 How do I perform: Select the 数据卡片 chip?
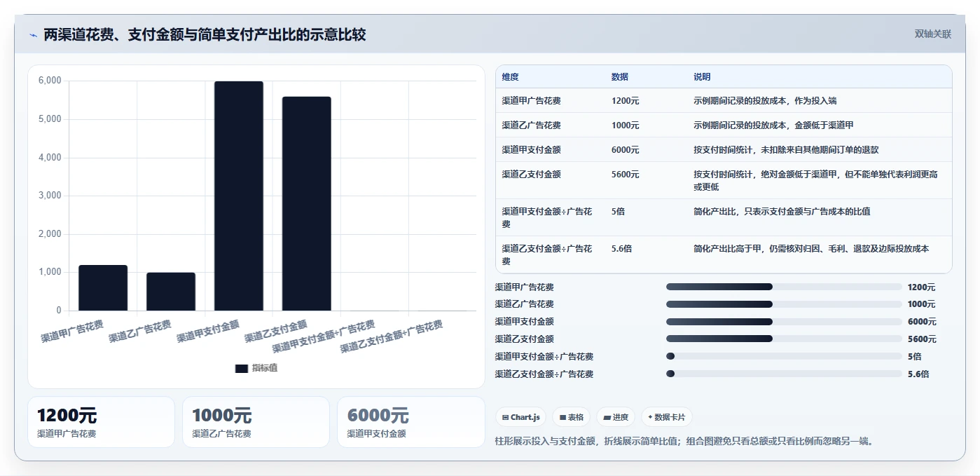pyautogui.click(x=667, y=417)
